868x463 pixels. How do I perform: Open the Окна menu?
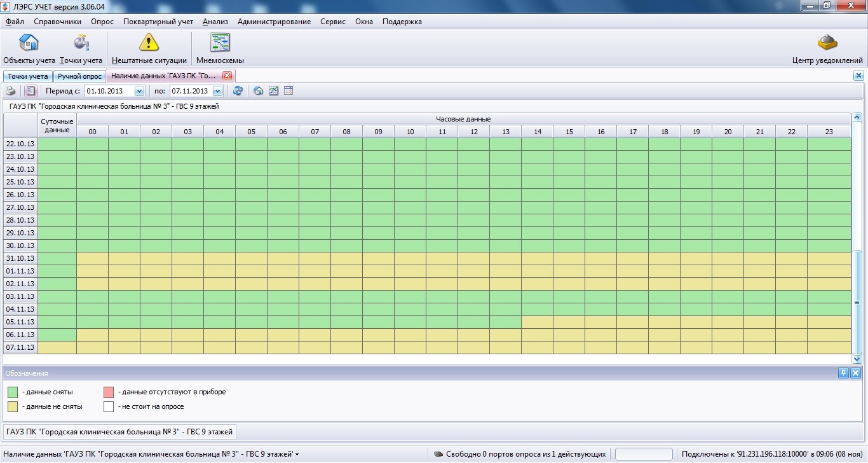[x=364, y=22]
